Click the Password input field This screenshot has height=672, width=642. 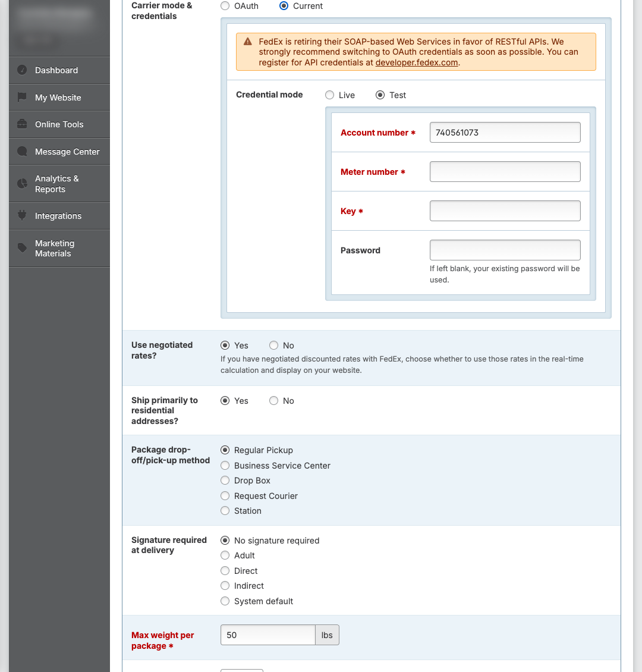coord(505,250)
